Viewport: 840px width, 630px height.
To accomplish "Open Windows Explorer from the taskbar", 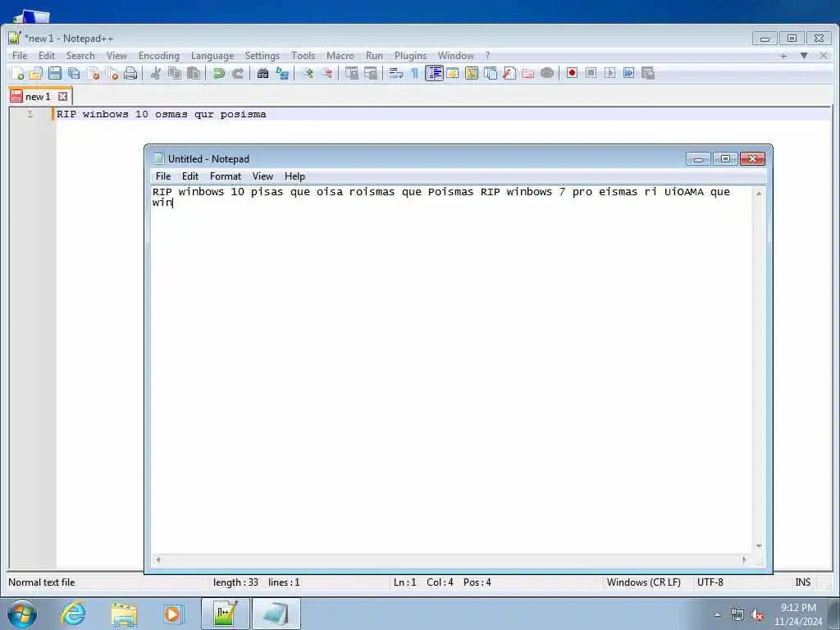I will pyautogui.click(x=124, y=614).
